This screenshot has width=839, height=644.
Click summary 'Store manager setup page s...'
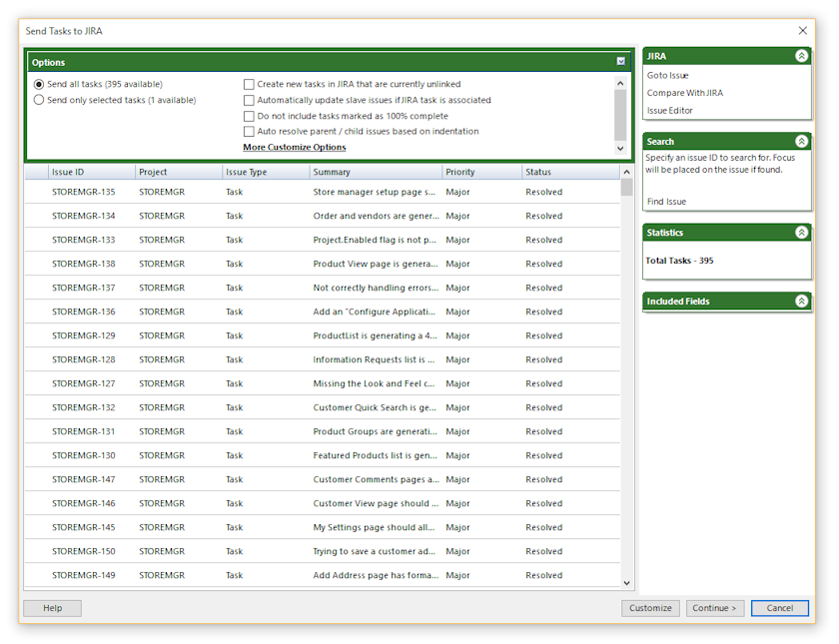point(374,192)
